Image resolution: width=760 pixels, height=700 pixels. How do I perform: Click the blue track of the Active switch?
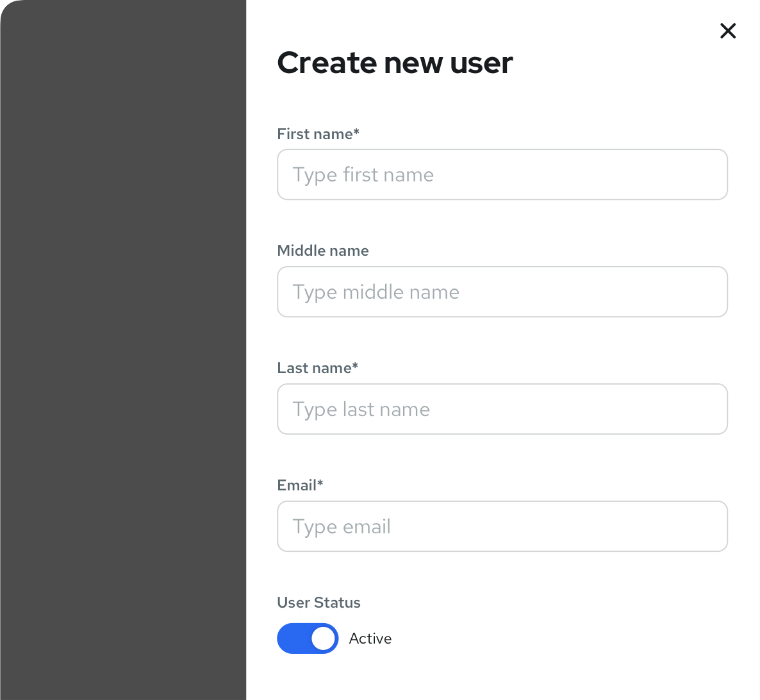pos(292,638)
